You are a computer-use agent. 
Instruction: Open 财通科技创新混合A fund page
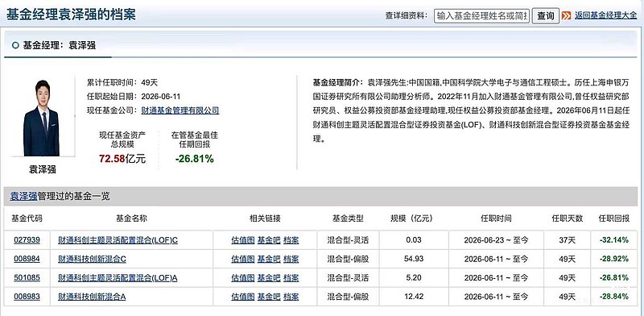click(x=92, y=297)
